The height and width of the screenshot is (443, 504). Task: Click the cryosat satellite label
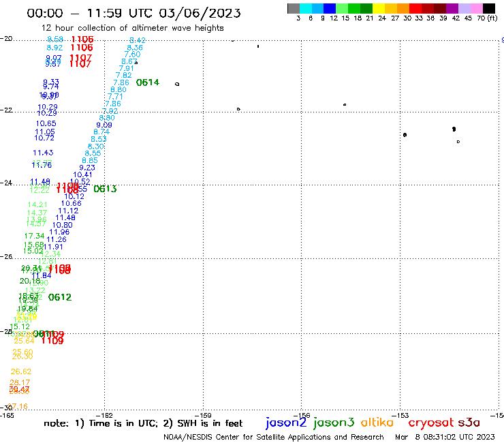coord(430,423)
